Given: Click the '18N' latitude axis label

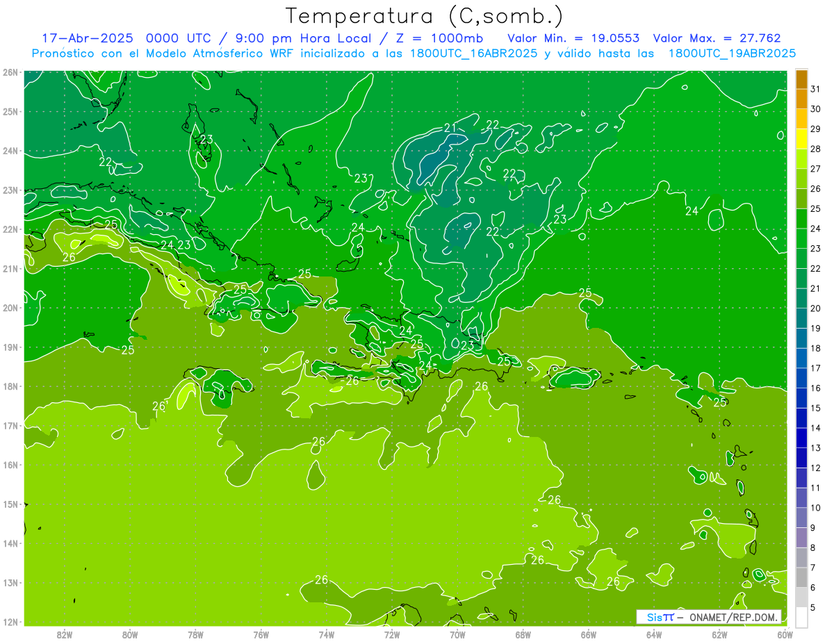Looking at the screenshot, I should pyautogui.click(x=10, y=386).
